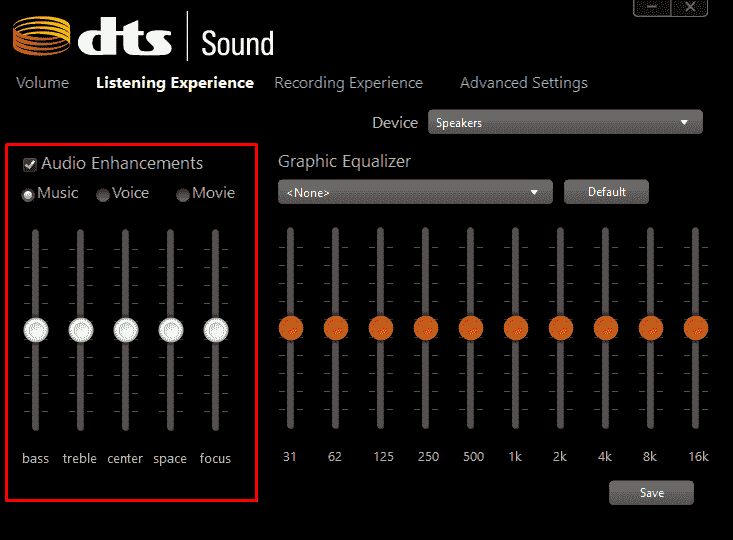Click the Default equalizer button
Screen dimensions: 733x540
606,192
